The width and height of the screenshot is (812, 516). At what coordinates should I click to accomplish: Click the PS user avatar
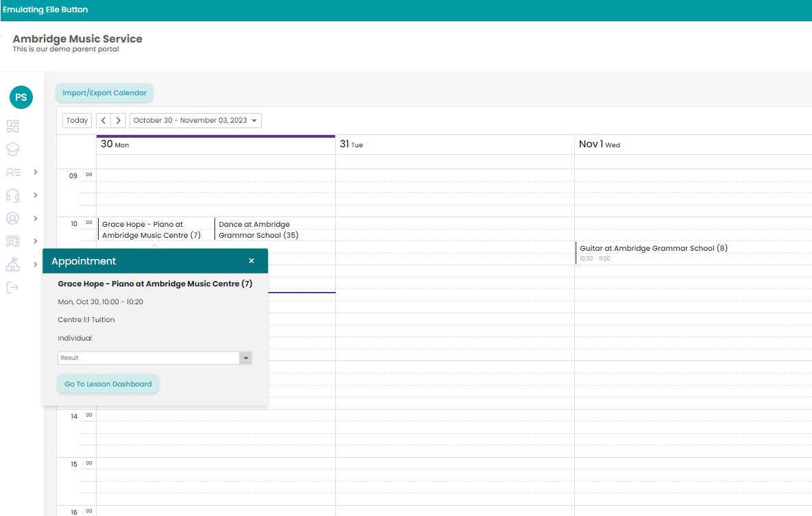[21, 97]
